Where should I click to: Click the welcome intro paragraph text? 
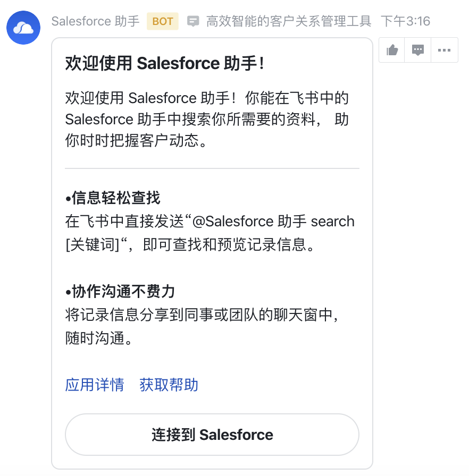pos(207,119)
